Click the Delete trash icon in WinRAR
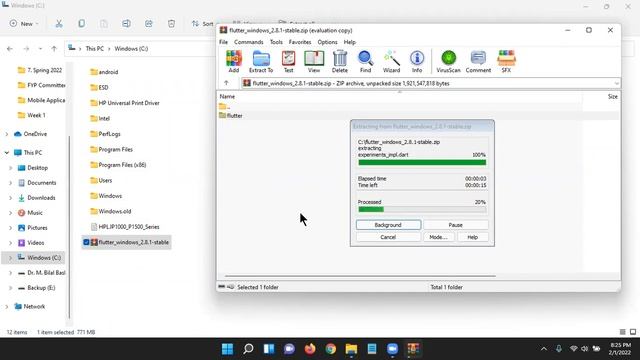Viewport: 640px width, 360px height. (x=340, y=62)
